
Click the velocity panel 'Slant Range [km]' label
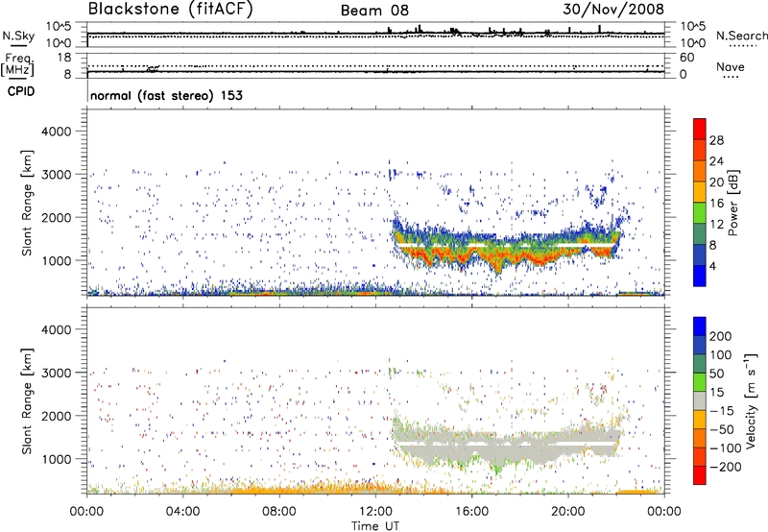27,400
